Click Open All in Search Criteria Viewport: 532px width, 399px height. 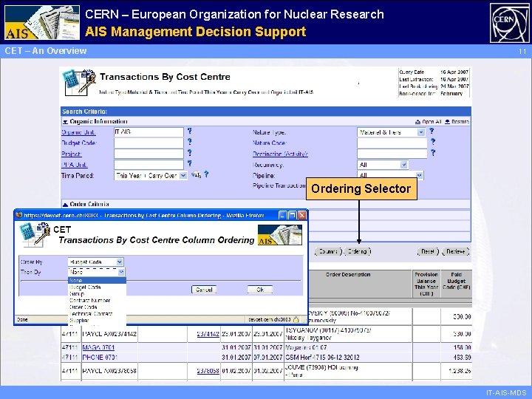pos(428,121)
